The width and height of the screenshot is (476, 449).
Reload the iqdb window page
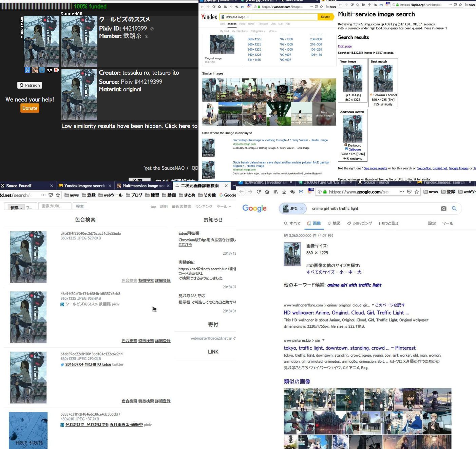tap(352, 5)
